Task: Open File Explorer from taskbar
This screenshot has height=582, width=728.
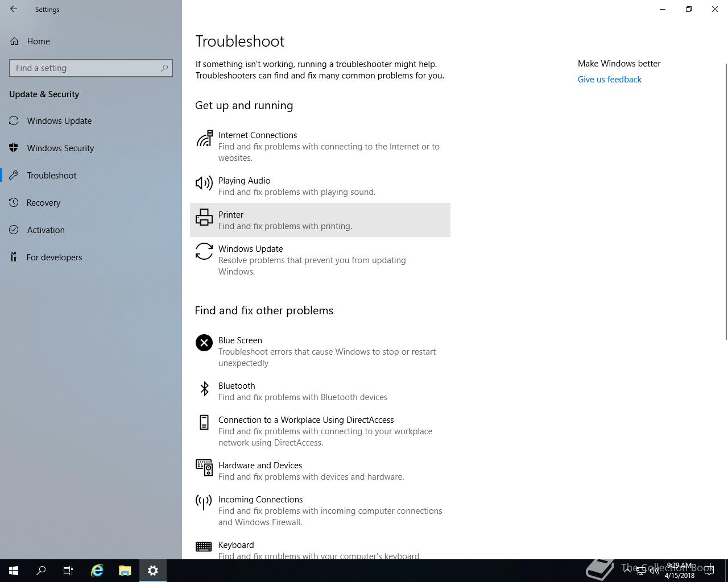Action: 125,571
